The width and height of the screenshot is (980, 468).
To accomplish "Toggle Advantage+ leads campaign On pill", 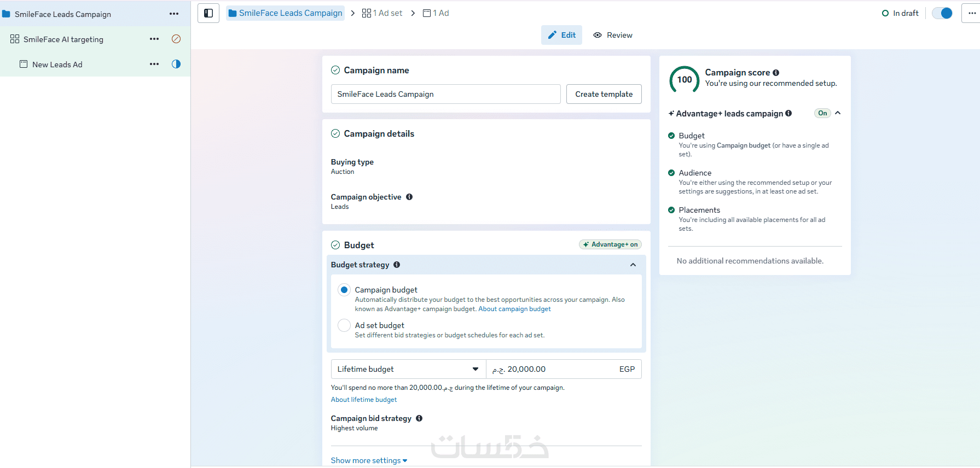I will tap(822, 113).
